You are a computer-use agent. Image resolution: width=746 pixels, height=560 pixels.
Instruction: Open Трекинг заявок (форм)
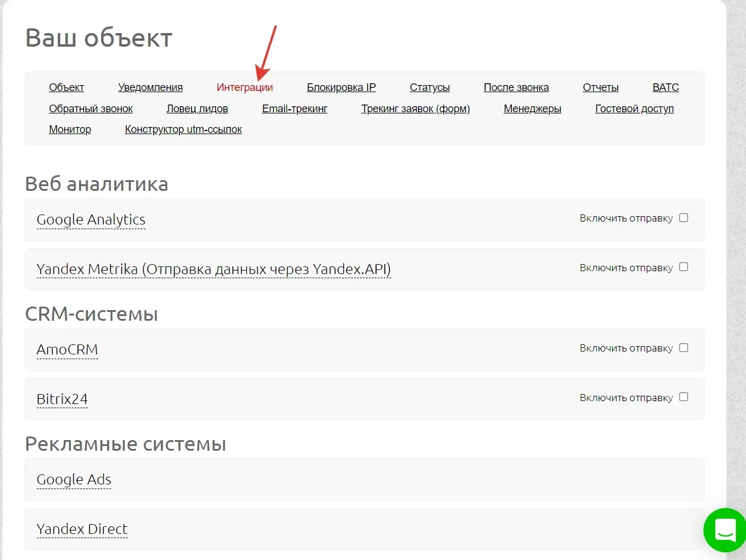(416, 109)
